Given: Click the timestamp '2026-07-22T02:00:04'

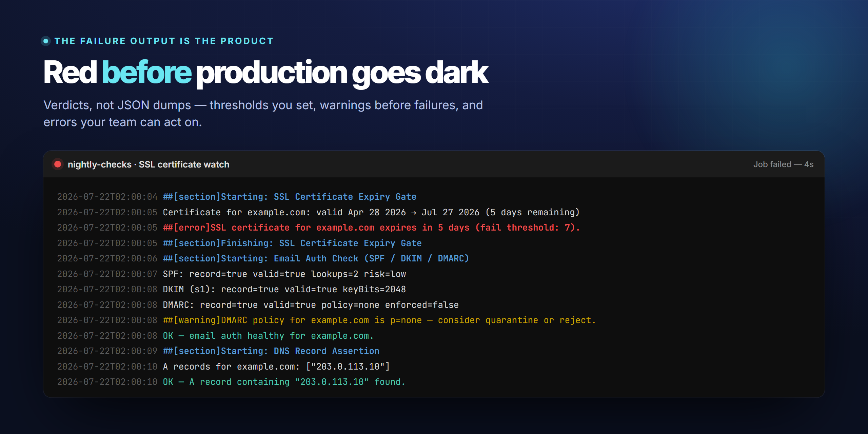Looking at the screenshot, I should [x=107, y=197].
